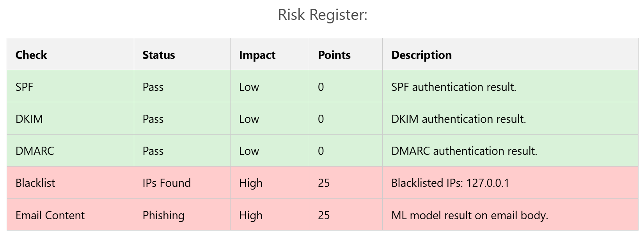
Task: Click the Impact column header
Action: click(x=257, y=55)
